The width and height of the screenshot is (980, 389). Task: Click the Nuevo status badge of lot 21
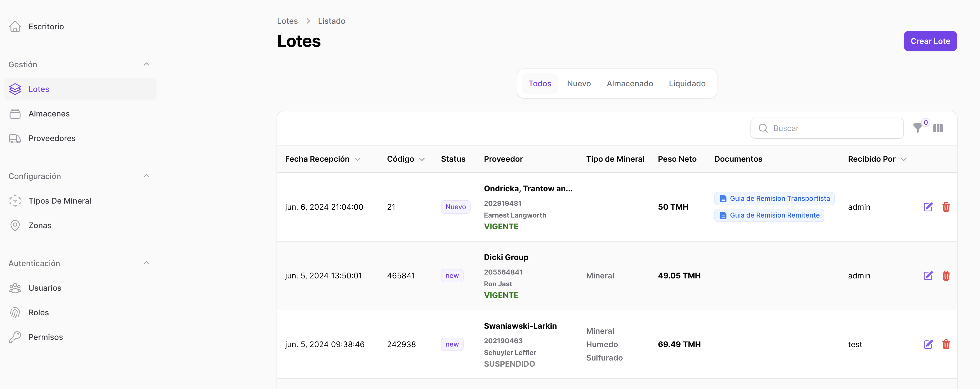pyautogui.click(x=455, y=207)
